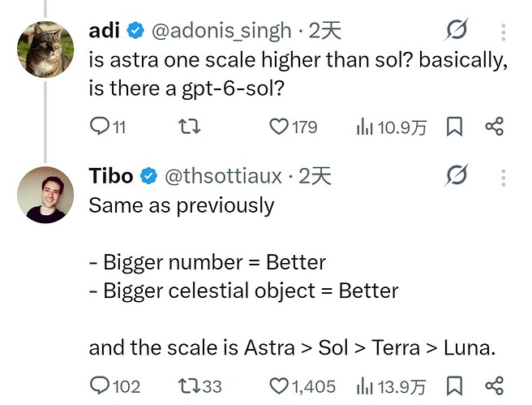Bookmark Tibo's celestial scale tweet

point(454,386)
